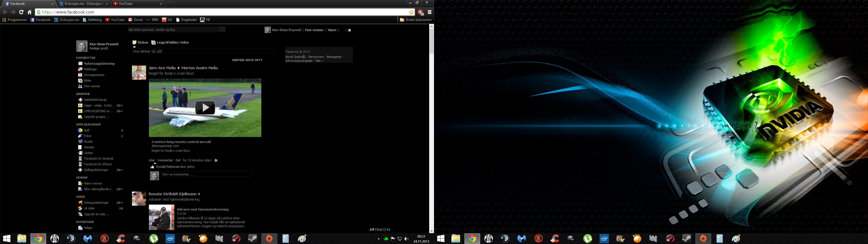Click the Legg til bilder/video photo icon
This screenshot has height=244, width=868.
[x=153, y=42]
